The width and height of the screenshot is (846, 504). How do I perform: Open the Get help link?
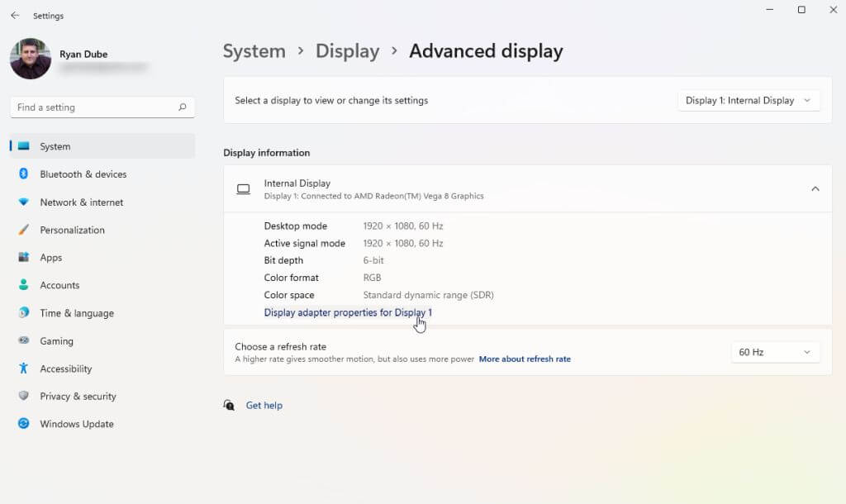pos(264,406)
